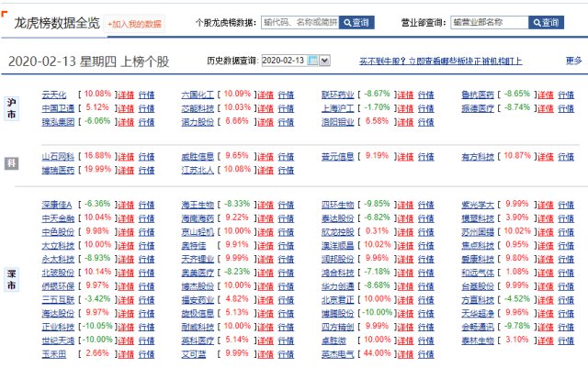Open the 中色股份 stock link
Image resolution: width=588 pixels, height=368 pixels.
tap(58, 232)
